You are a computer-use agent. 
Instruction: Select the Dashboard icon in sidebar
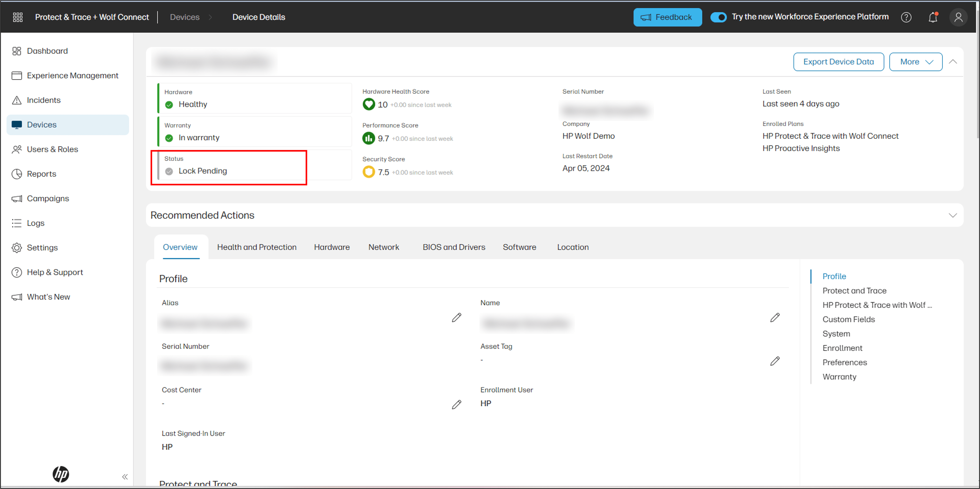pyautogui.click(x=17, y=51)
